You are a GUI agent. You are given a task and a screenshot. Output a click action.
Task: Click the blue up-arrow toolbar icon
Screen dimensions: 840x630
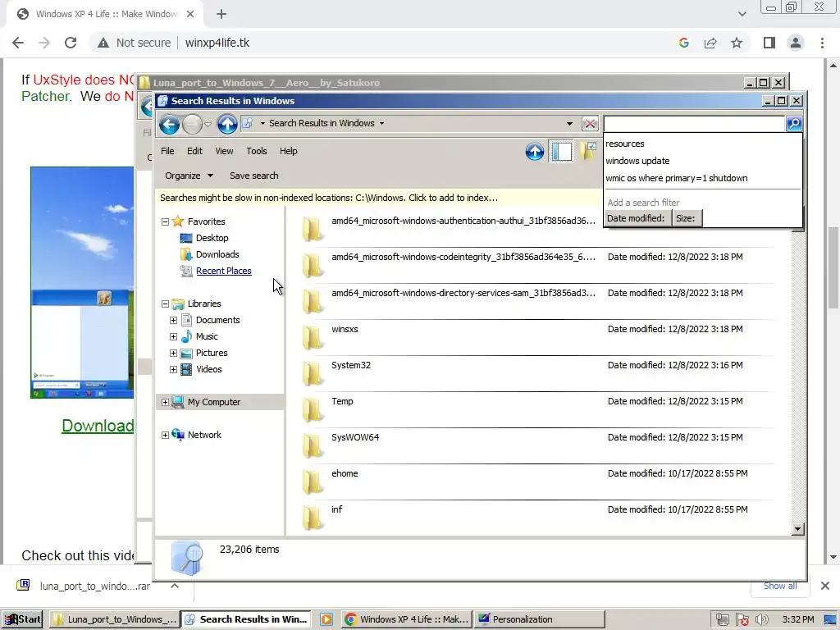[534, 152]
